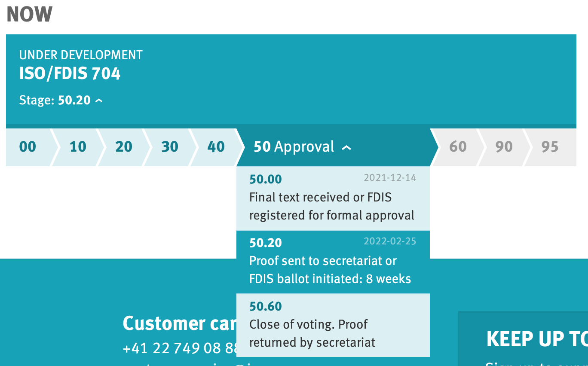Click the date 2021-12-14 next to 50.00

coord(390,177)
